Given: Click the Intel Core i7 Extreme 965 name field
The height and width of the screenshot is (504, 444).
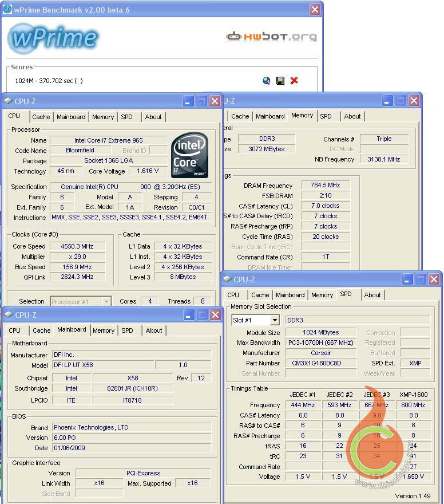Looking at the screenshot, I should point(109,140).
